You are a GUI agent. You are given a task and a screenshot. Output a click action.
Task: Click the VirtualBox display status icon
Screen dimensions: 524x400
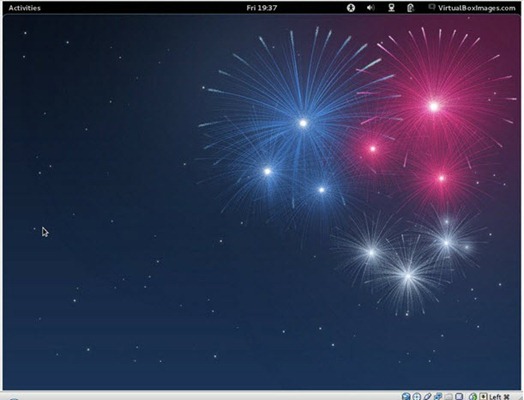459,396
